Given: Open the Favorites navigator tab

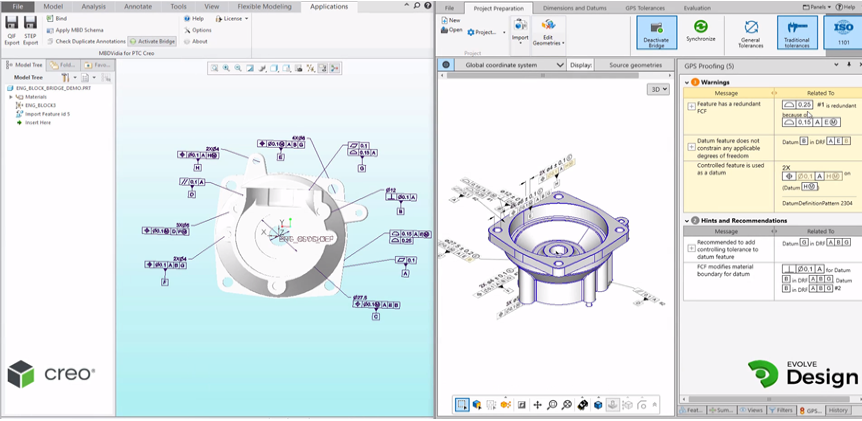Looking at the screenshot, I should click(x=96, y=65).
